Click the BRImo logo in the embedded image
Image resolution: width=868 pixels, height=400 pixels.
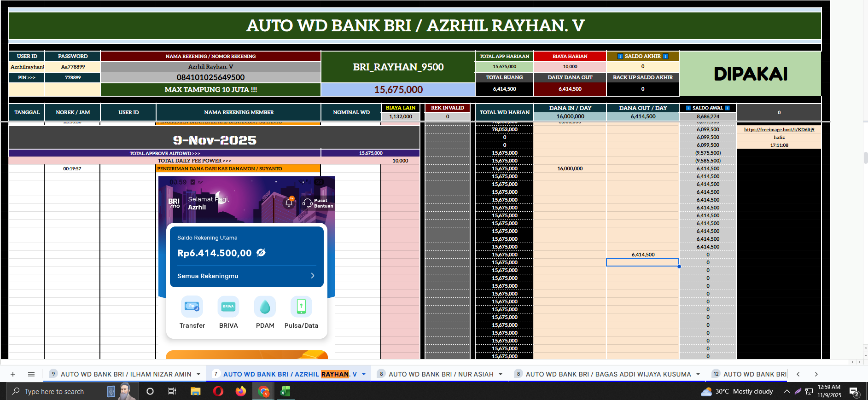click(x=174, y=203)
